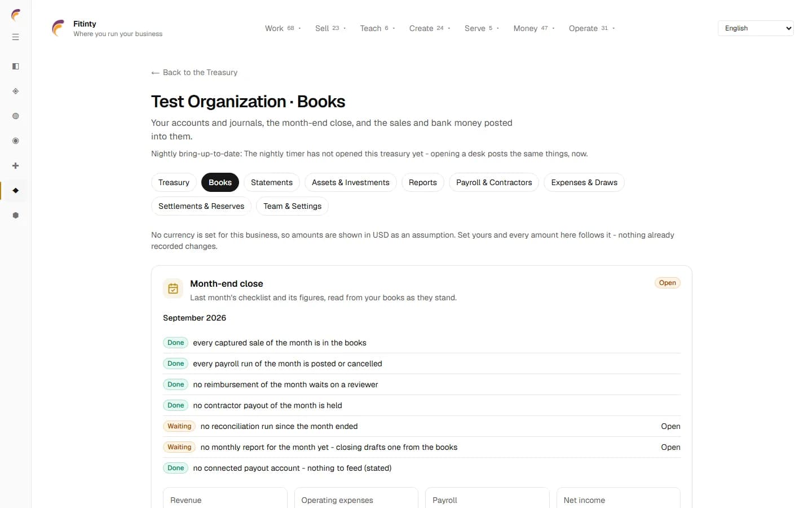Open the Team & Settings tab

pos(292,206)
